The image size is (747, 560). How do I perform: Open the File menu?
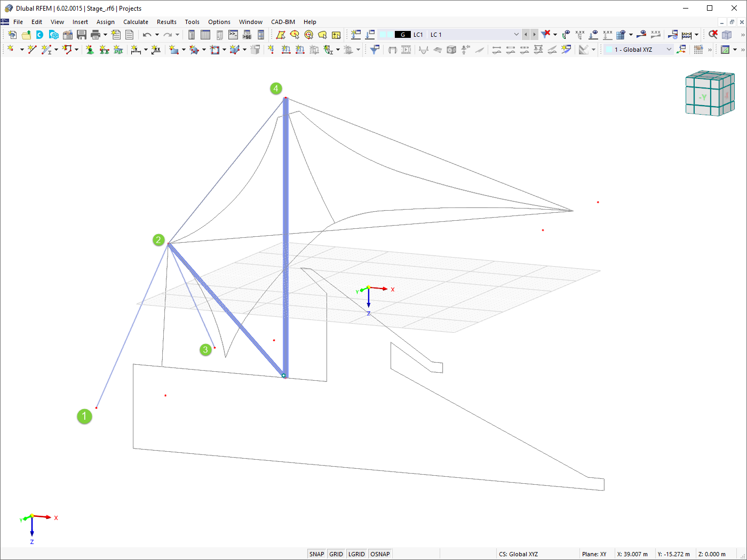[18, 22]
